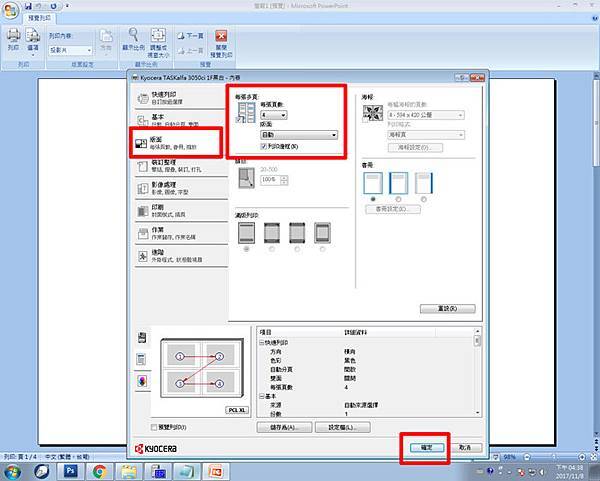Viewport: 600px width, 481px height.
Task: Switch to the 裝訂整理 side tab
Action: [181, 166]
